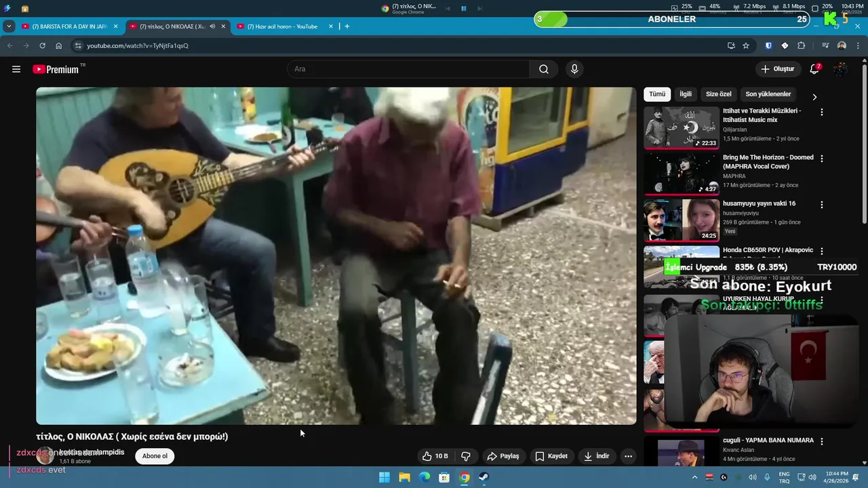Open the YouTube hamburger guide menu
Screen dimensions: 868x488
16,69
